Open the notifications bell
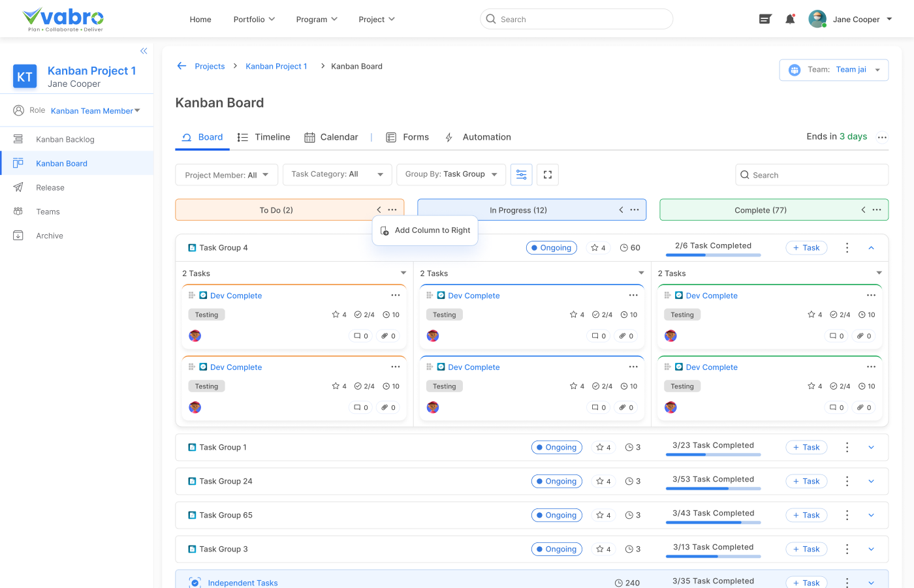914x588 pixels. tap(790, 20)
